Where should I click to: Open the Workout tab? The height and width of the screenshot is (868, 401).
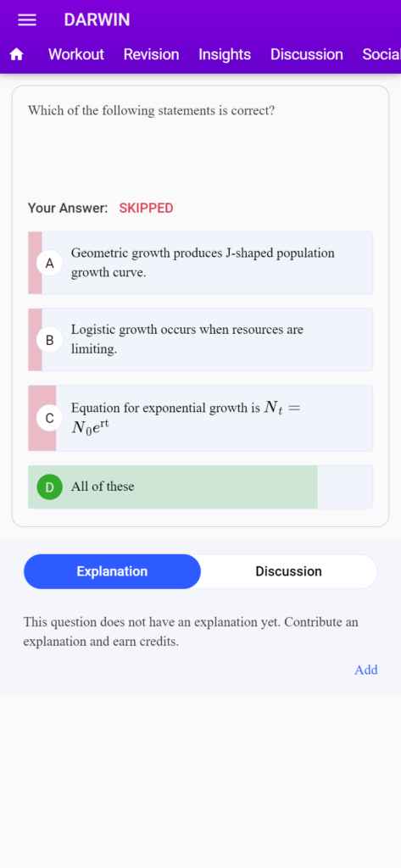click(76, 54)
